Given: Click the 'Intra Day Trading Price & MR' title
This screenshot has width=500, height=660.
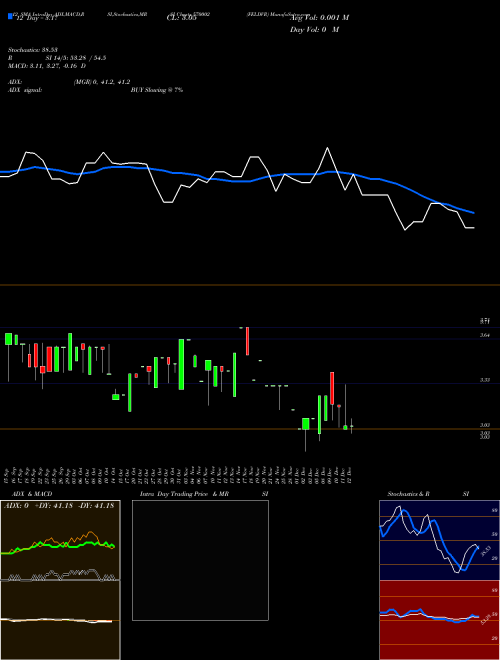Looking at the screenshot, I should [185, 494].
